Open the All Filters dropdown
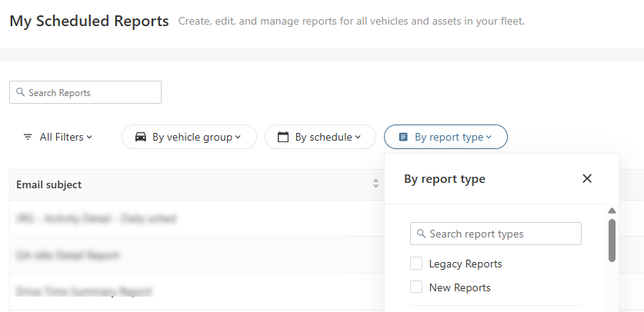The image size is (644, 312). 58,137
